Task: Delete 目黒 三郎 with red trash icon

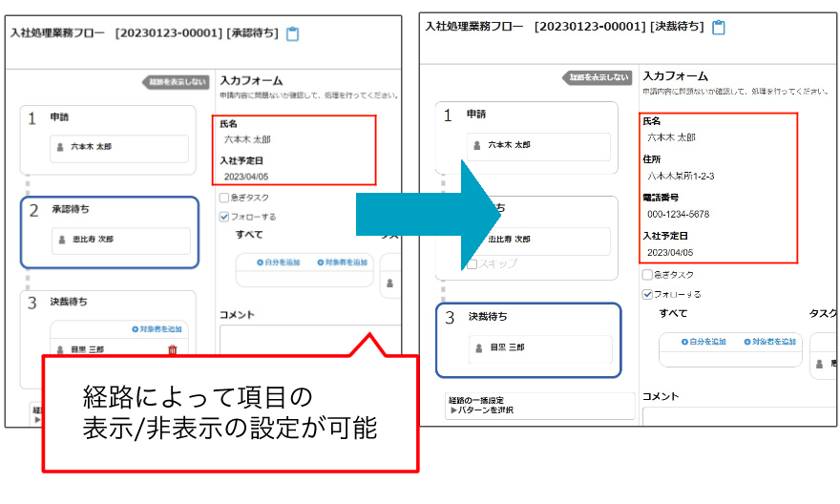Action: click(173, 349)
